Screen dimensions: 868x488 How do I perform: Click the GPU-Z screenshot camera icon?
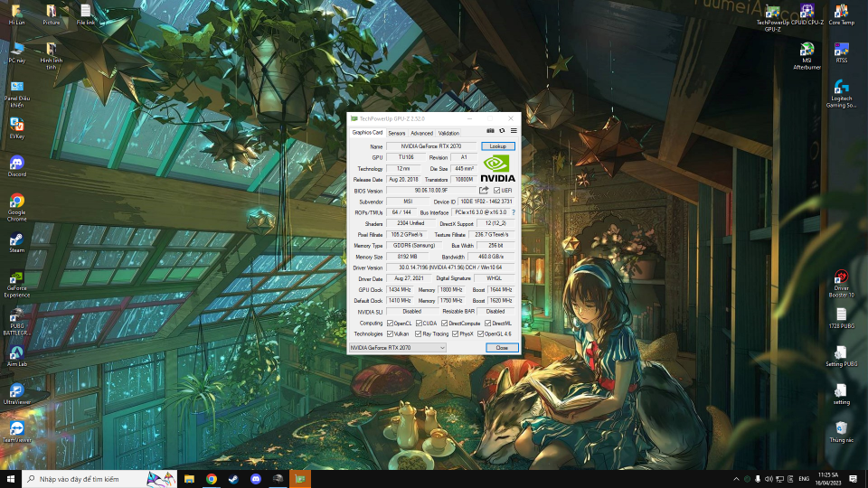point(491,131)
